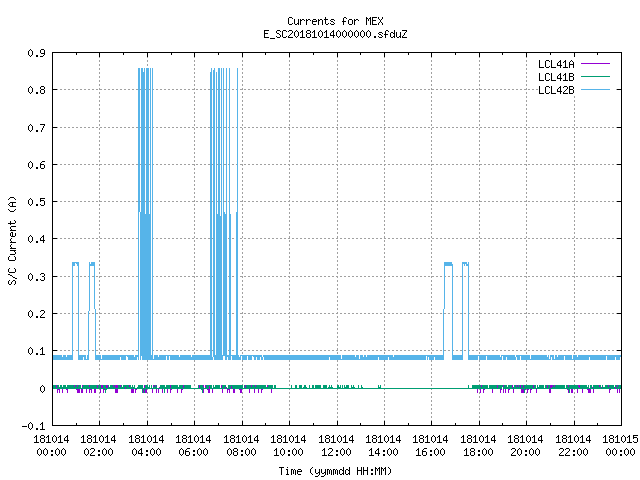Click the x-axis tick 181014 02:00
Viewport: 640px width, 480px height.
point(98,446)
